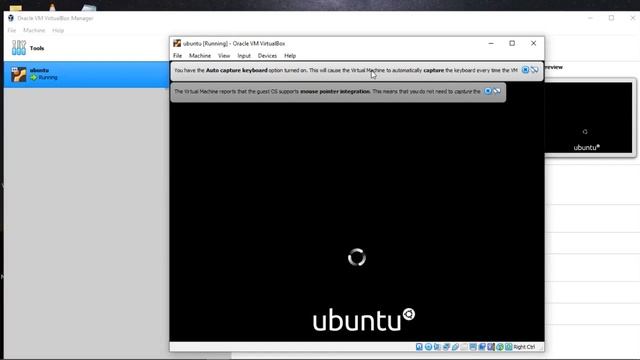The image size is (640, 360).
Task: Maximize the ubuntu VM window
Action: [x=512, y=43]
